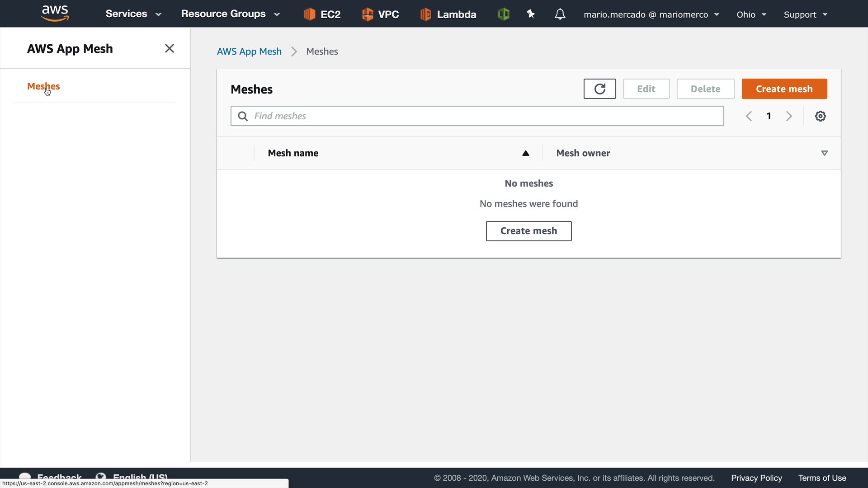Screen dimensions: 868x488
Task: Click the pin shortcuts icon
Action: 531,14
